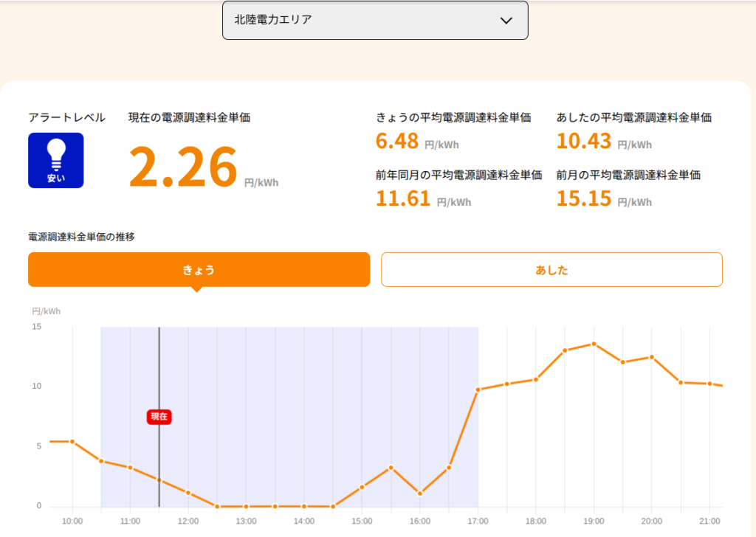This screenshot has height=537, width=756.
Task: Click the 16:00 data point dip
Action: pos(420,493)
